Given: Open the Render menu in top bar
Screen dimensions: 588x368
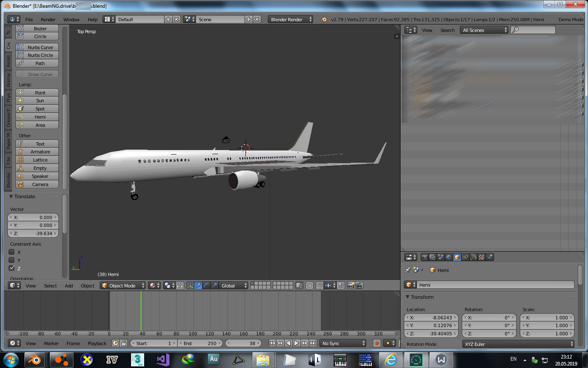Looking at the screenshot, I should click(x=48, y=19).
